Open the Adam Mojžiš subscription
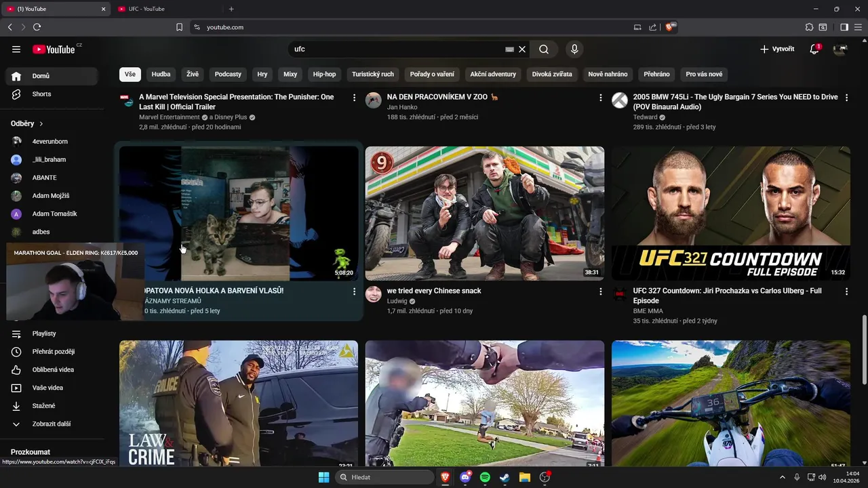 pyautogui.click(x=53, y=196)
